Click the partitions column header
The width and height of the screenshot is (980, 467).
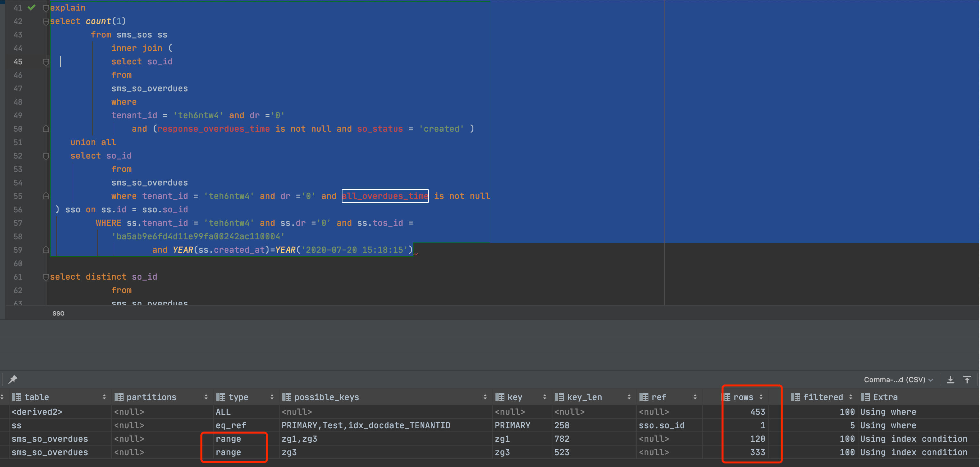point(151,397)
